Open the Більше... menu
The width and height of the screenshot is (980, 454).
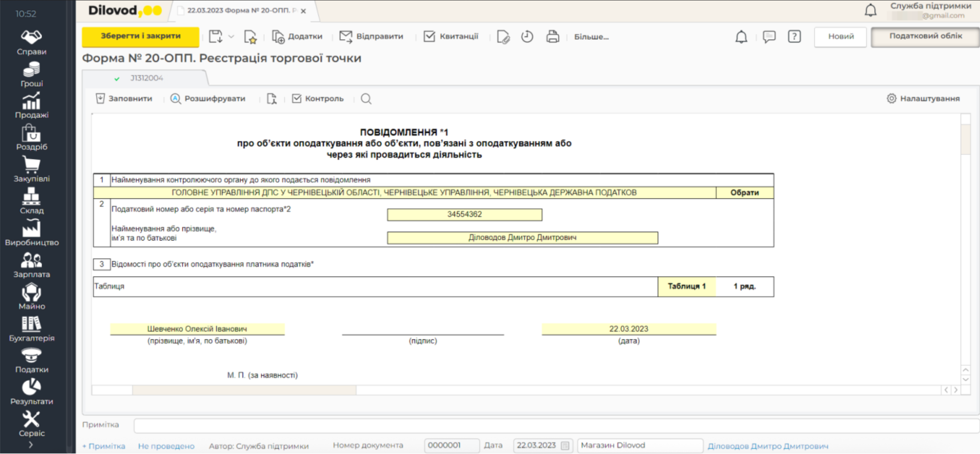(x=591, y=37)
